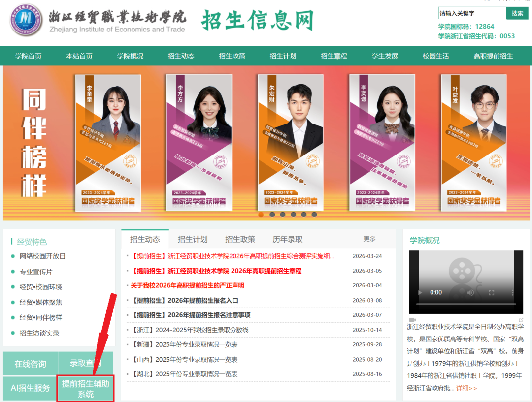Click the camera icon under the video

click(412, 320)
